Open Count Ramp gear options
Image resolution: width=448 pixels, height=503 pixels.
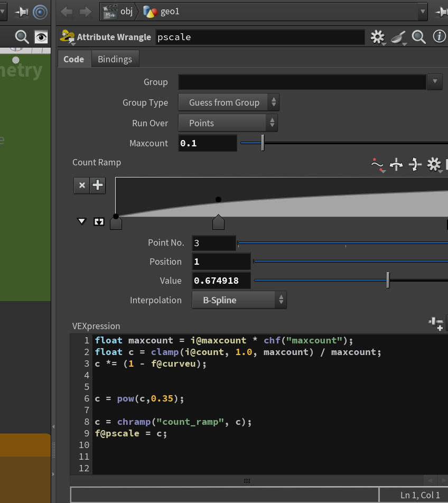tap(434, 164)
